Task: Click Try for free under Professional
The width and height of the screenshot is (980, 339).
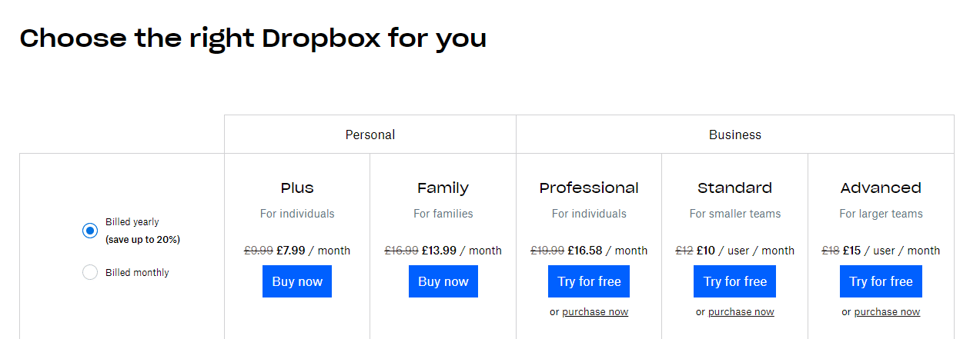Action: pos(589,281)
